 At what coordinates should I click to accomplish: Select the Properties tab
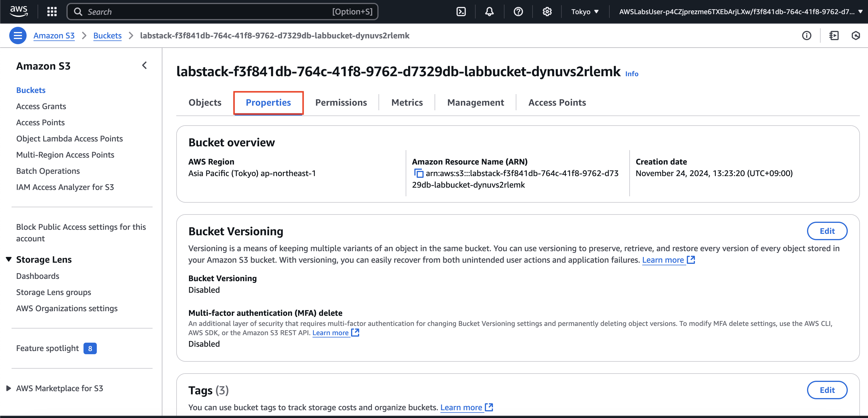(x=268, y=102)
